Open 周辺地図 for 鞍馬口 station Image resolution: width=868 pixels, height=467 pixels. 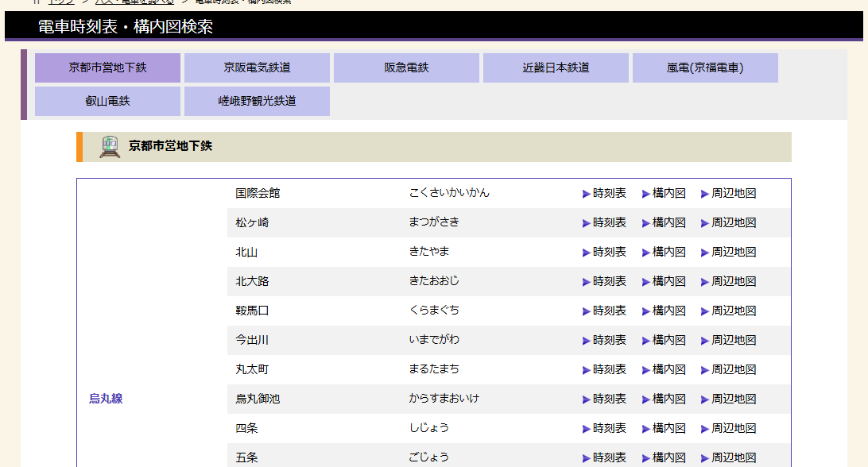(x=728, y=311)
